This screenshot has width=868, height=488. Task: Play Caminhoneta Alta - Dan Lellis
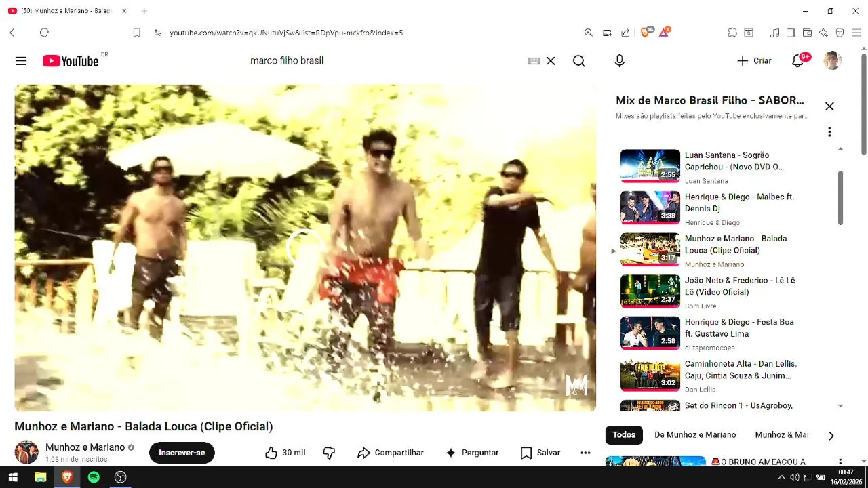(x=711, y=375)
